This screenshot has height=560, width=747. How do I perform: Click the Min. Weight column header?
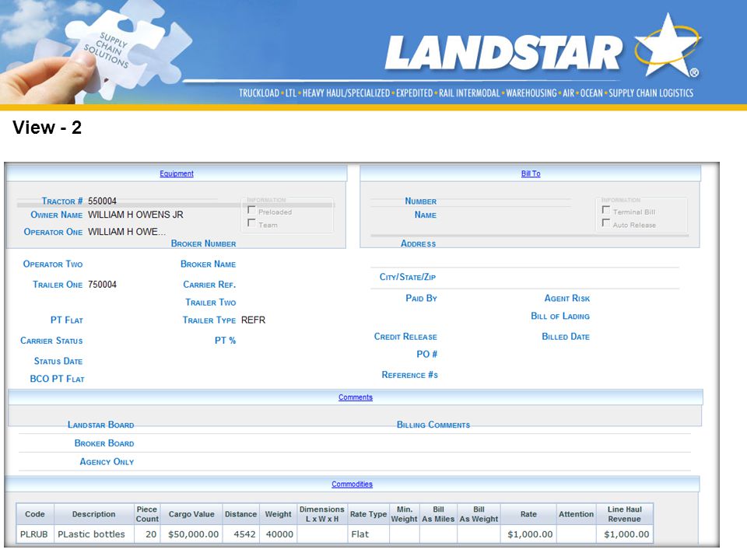[x=404, y=514]
